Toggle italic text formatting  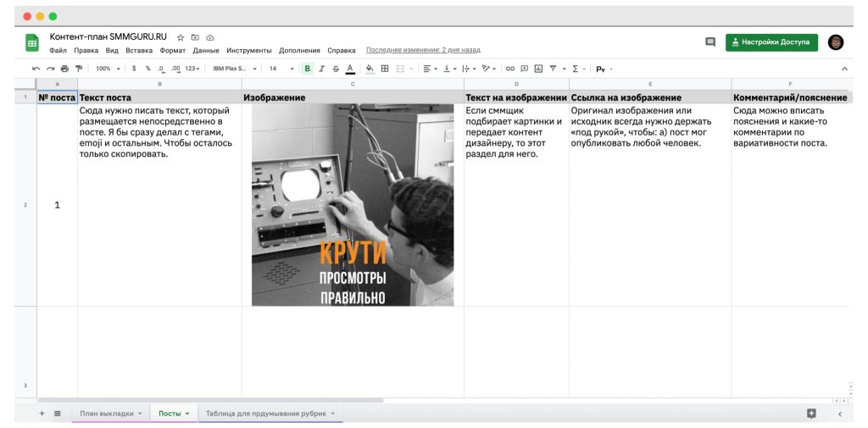(x=321, y=69)
